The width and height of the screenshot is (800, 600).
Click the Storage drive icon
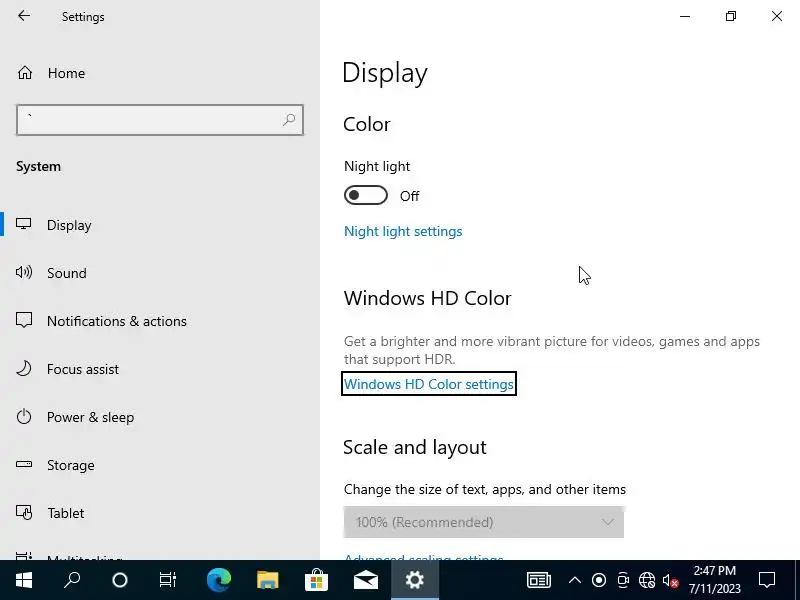23,464
